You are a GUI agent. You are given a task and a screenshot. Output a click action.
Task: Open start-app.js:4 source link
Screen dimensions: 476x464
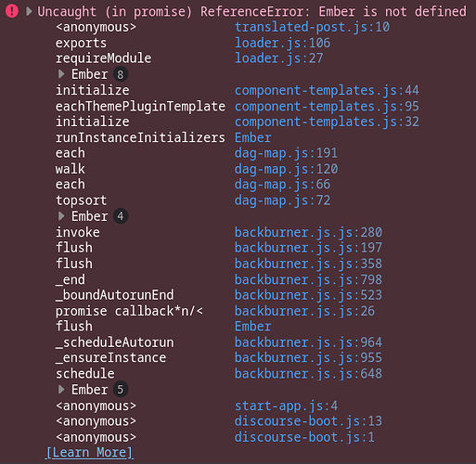[286, 406]
